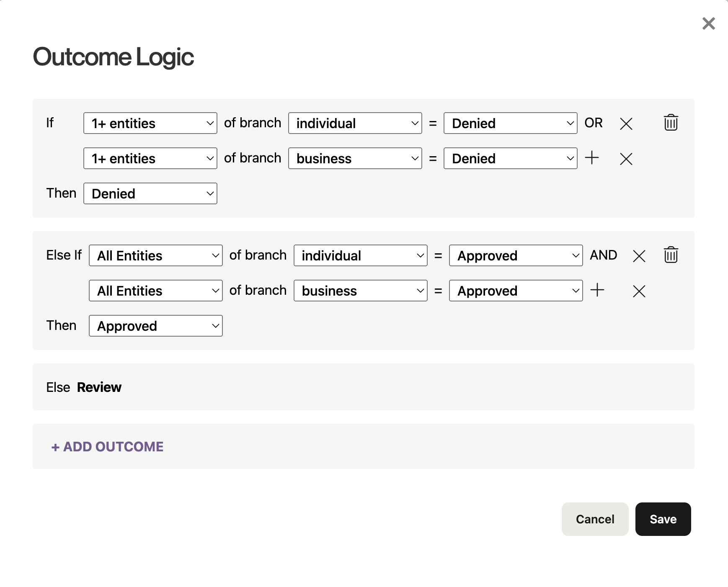728x587 pixels.
Task: Open the business row Denied status dropdown
Action: point(511,158)
